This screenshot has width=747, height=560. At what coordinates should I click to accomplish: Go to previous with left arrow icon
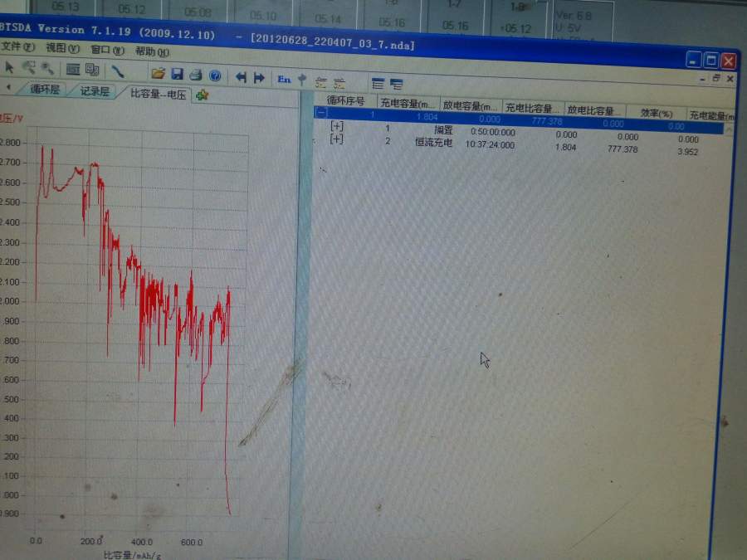tap(241, 76)
